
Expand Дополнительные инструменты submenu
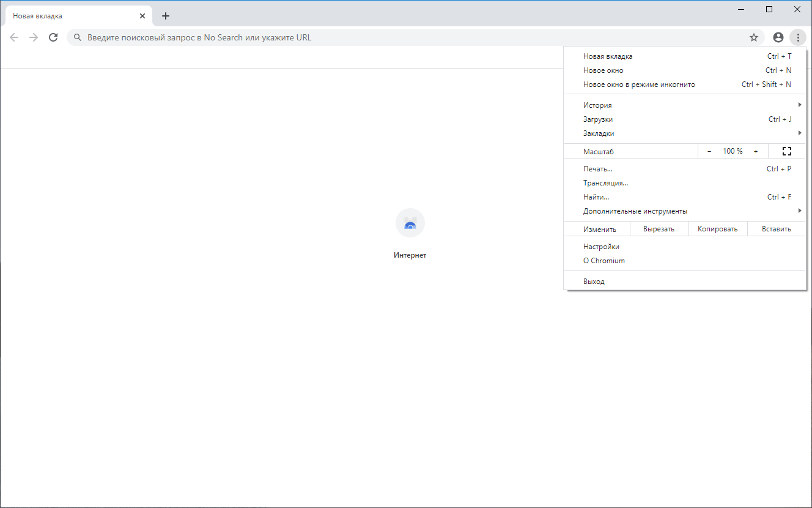coord(685,211)
